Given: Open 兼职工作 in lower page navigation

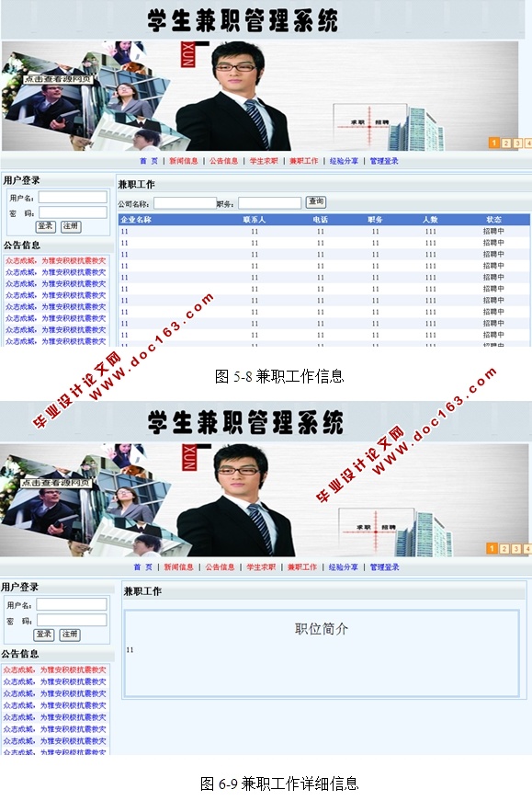Looking at the screenshot, I should [302, 567].
